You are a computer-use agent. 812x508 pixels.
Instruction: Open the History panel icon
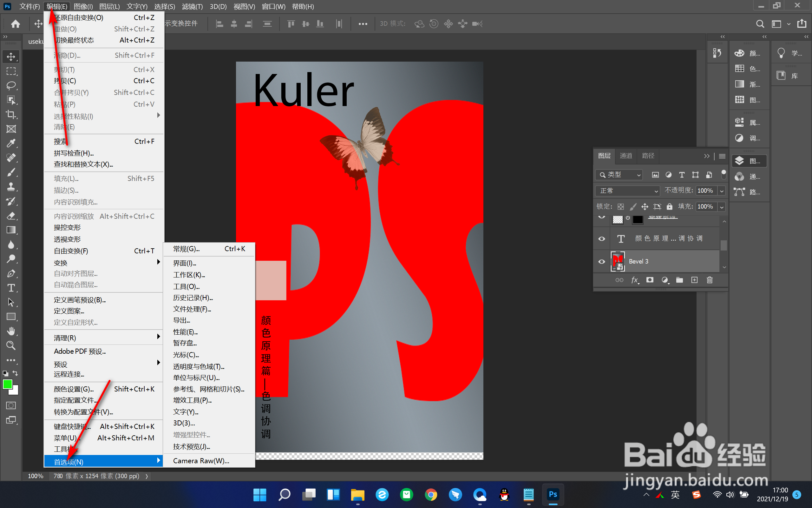[x=717, y=53]
